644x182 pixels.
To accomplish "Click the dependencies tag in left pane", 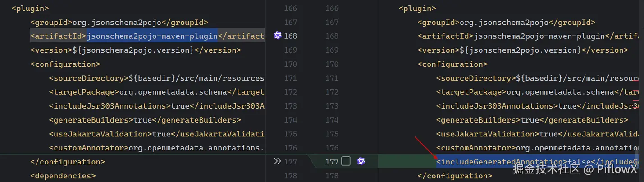I will [x=63, y=176].
